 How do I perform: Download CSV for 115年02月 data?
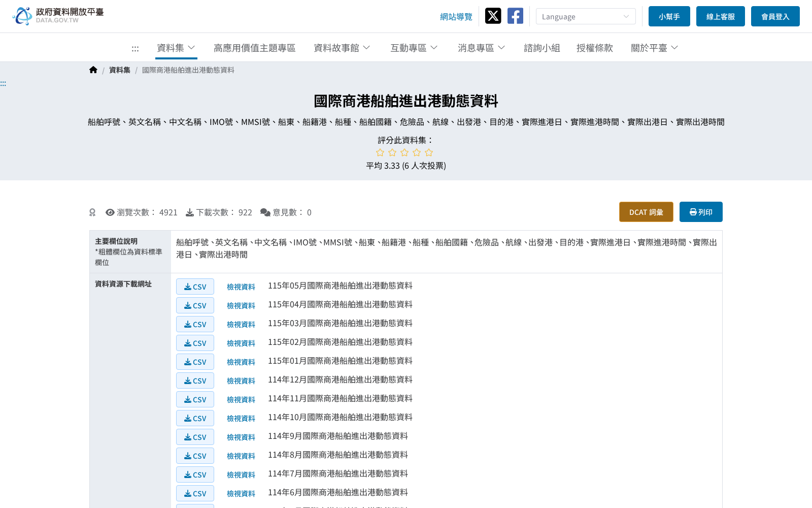coord(195,343)
